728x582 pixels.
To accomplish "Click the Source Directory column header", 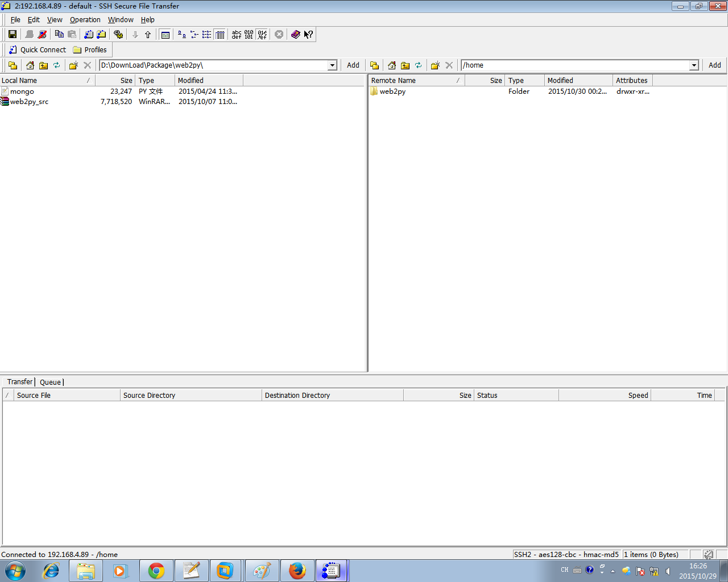I will point(191,396).
